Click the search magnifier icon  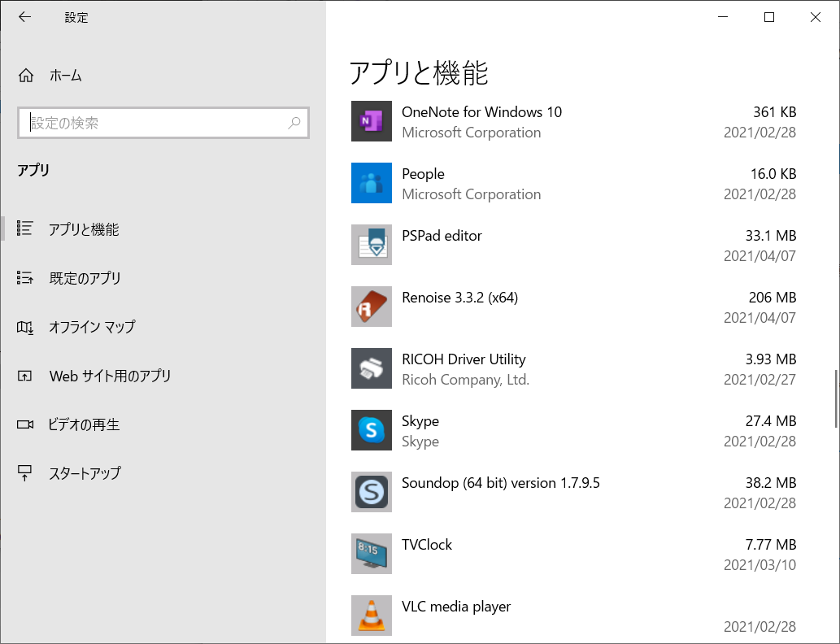click(294, 123)
